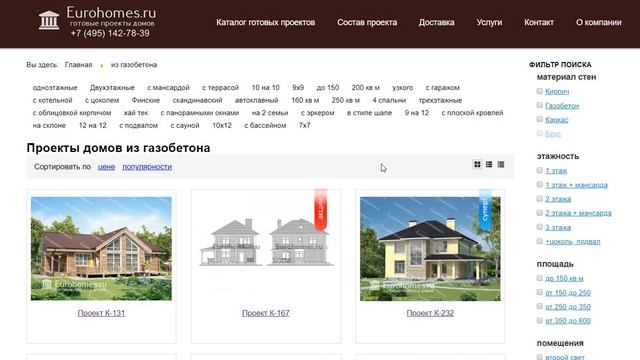The height and width of the screenshot is (360, 640).
Task: Check the 2 этажа + мансарда box
Action: (x=540, y=213)
